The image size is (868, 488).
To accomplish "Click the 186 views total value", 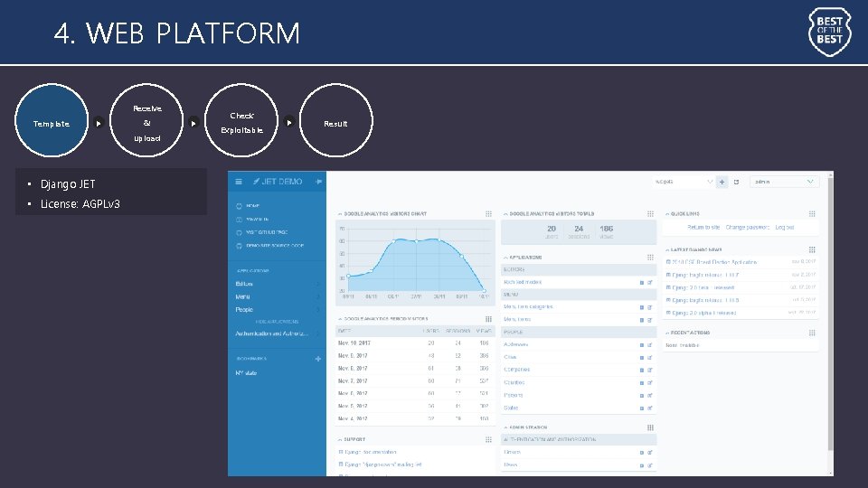I will (606, 229).
